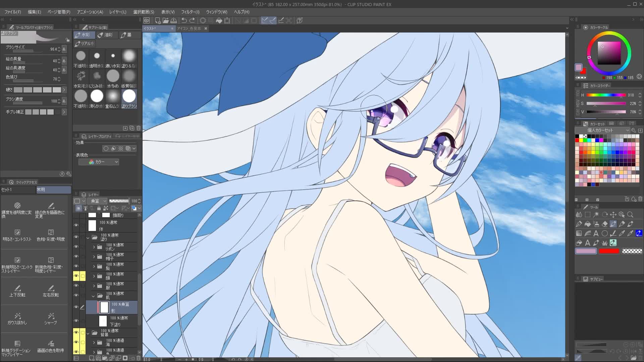The width and height of the screenshot is (644, 362).
Task: Click the flip horizontal 左右反転 icon
Action: point(51,288)
